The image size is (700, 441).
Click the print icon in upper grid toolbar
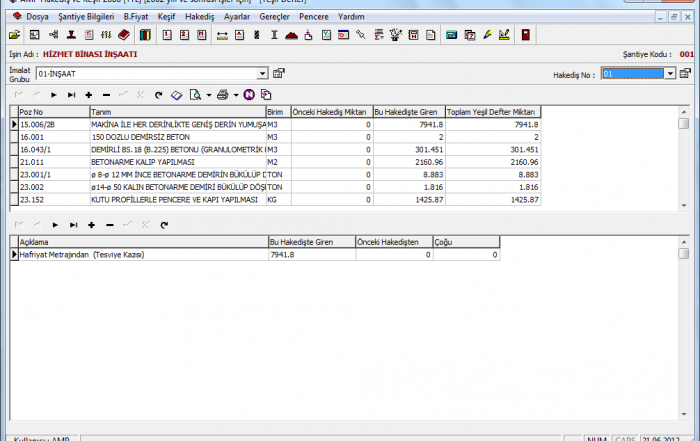click(x=221, y=94)
